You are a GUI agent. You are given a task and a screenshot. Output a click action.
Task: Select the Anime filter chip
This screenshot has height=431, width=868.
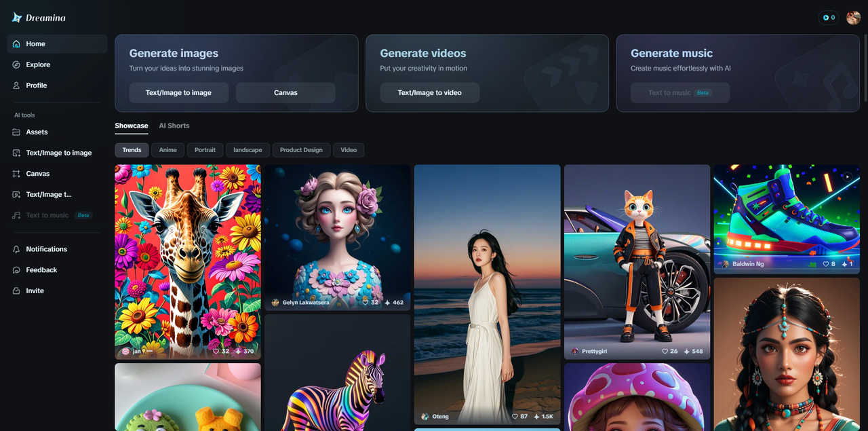[168, 150]
